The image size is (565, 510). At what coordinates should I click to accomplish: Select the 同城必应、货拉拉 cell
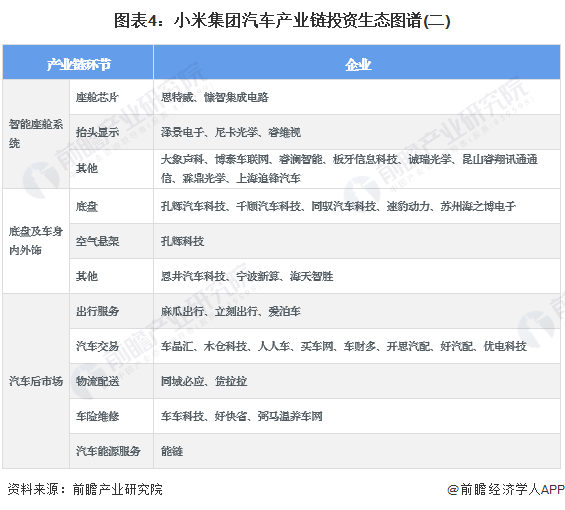[x=357, y=381]
